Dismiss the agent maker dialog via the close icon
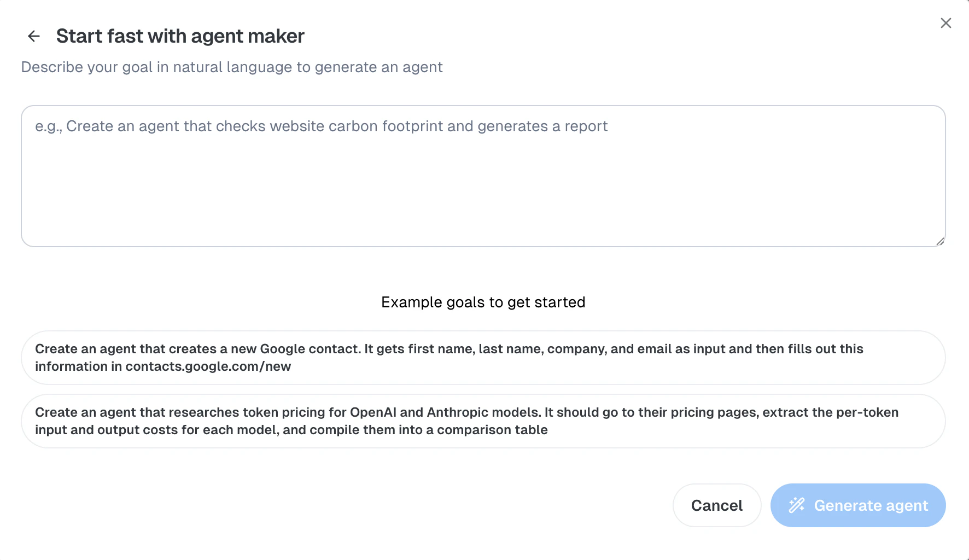The image size is (969, 560). pos(945,23)
